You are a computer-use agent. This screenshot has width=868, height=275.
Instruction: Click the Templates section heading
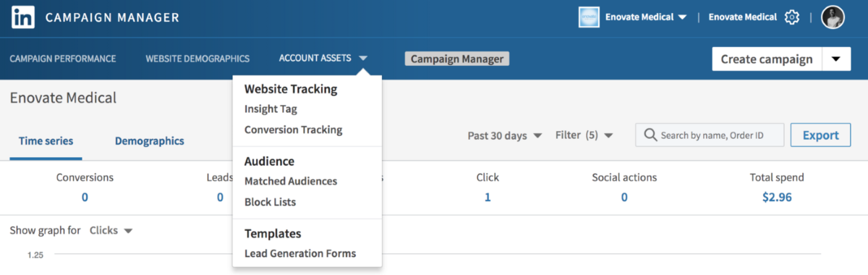(x=273, y=234)
